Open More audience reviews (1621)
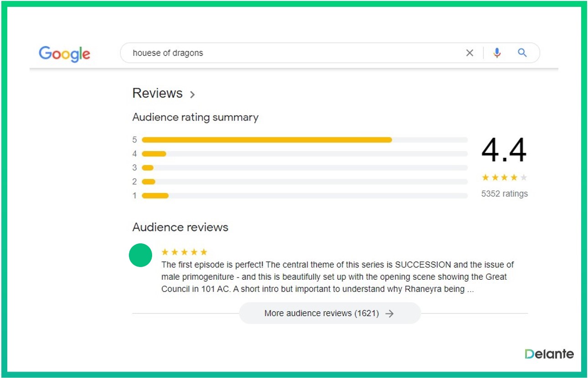The height and width of the screenshot is (378, 588). click(x=330, y=313)
